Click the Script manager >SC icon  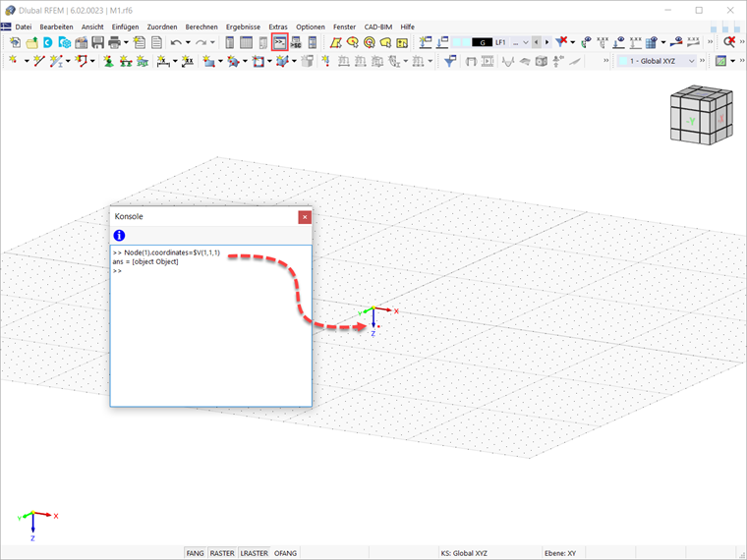tap(296, 42)
